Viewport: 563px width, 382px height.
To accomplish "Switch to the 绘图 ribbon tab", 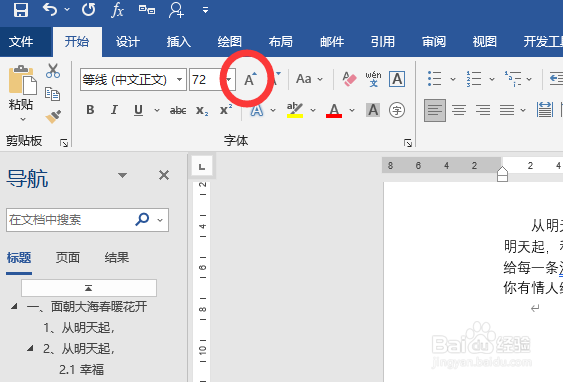I will coord(229,42).
